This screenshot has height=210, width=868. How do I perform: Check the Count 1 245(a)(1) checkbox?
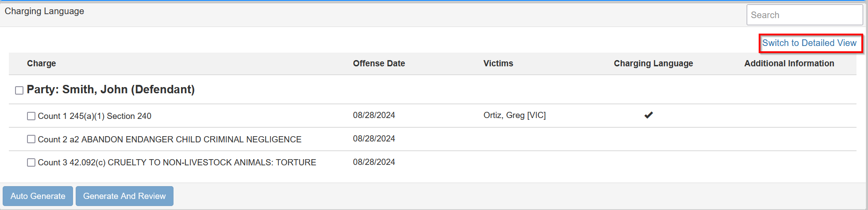(31, 116)
